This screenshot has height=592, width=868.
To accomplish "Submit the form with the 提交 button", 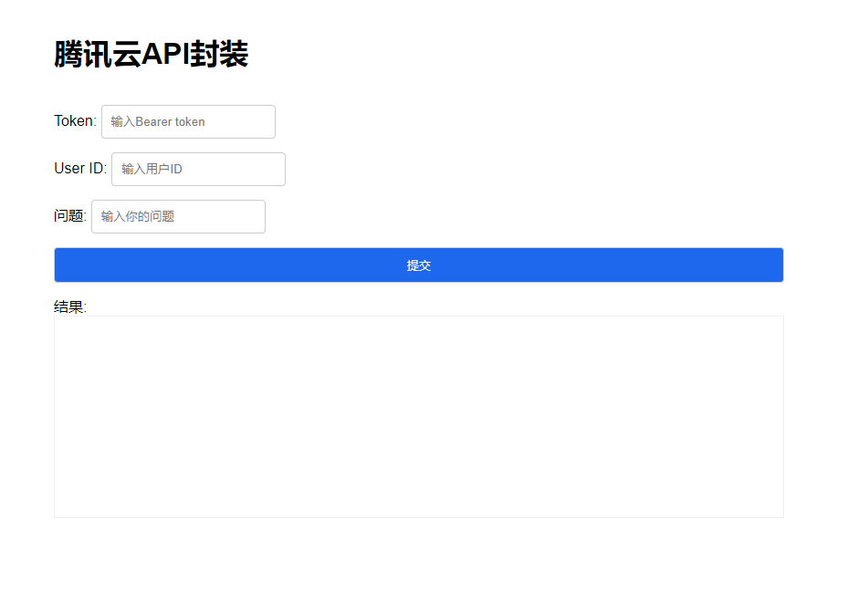I will (x=419, y=265).
